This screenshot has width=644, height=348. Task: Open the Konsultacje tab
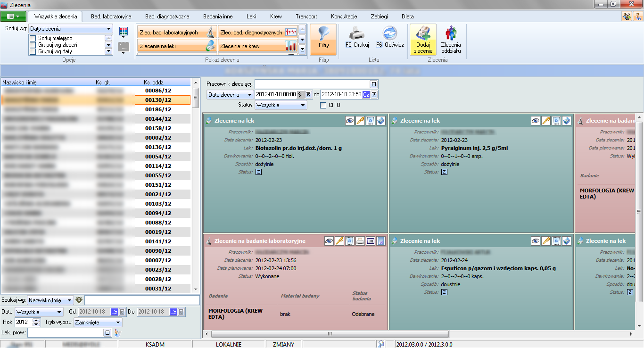pyautogui.click(x=344, y=17)
